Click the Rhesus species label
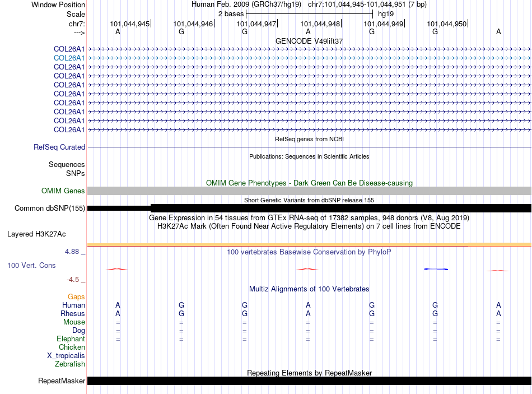This screenshot has width=532, height=394. (x=73, y=313)
